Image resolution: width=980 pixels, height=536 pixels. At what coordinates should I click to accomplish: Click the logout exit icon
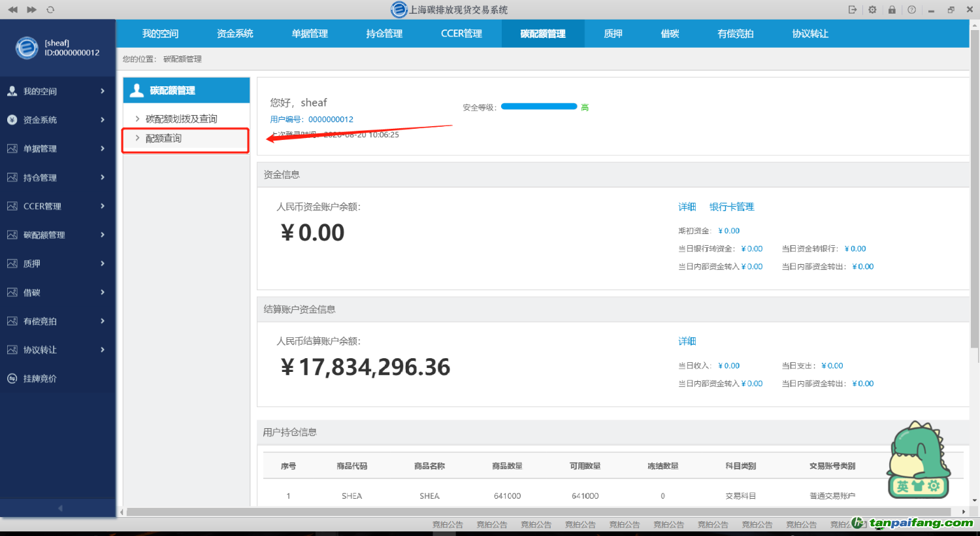click(x=853, y=10)
